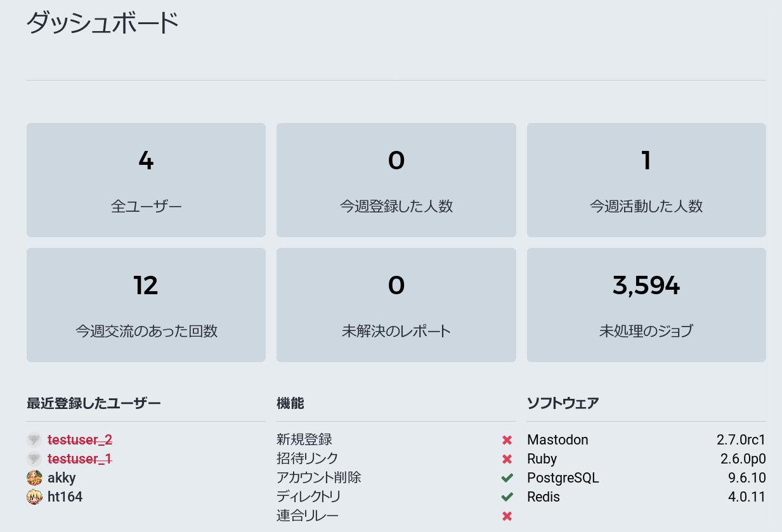This screenshot has width=782, height=532.
Task: Open the testuser_2 account link
Action: (x=80, y=439)
